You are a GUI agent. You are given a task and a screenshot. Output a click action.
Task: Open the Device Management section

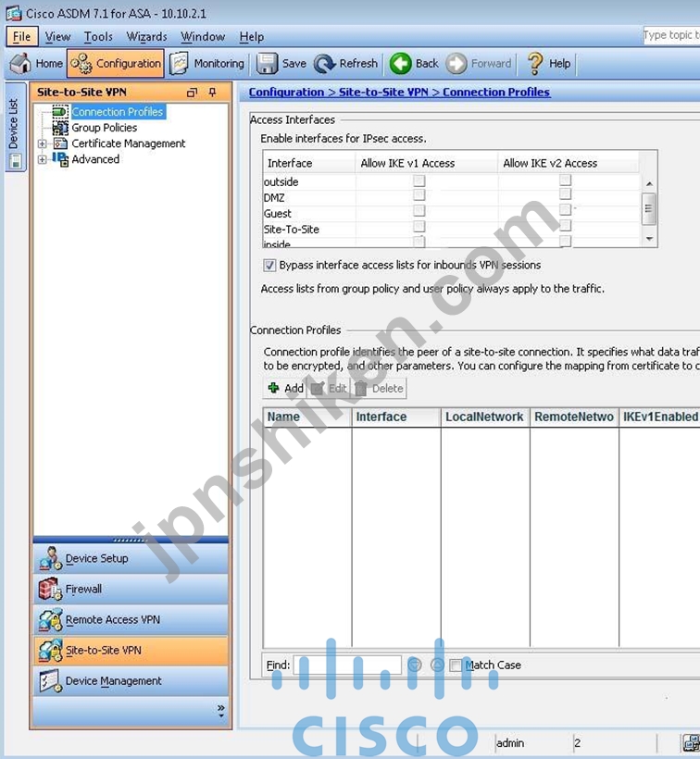click(x=131, y=681)
